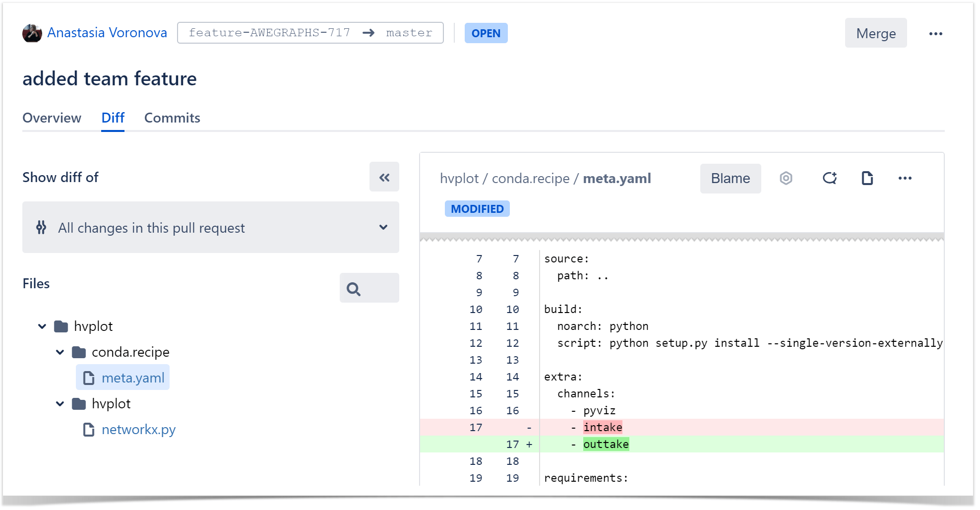Select the meta.yaml file icon in tree
The width and height of the screenshot is (980, 510).
click(89, 378)
